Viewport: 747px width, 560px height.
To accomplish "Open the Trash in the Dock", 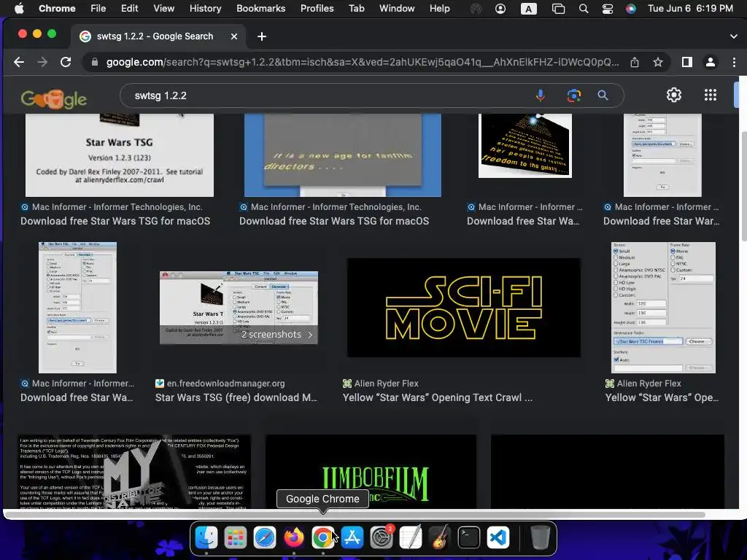I will coord(541,537).
